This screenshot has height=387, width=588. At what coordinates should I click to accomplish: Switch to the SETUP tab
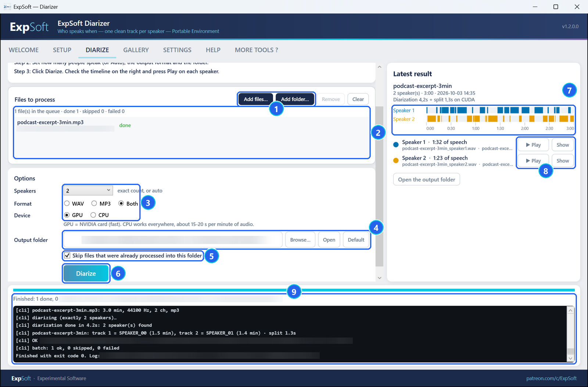[x=62, y=50]
